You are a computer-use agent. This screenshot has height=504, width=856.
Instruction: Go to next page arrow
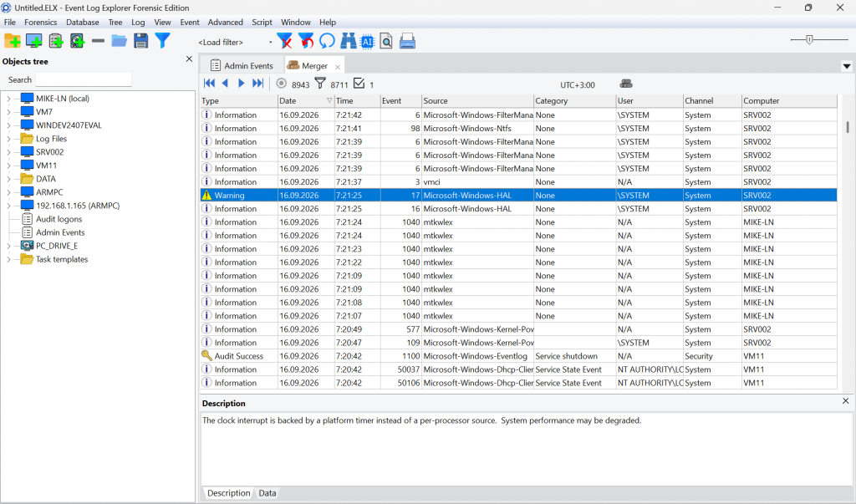241,83
